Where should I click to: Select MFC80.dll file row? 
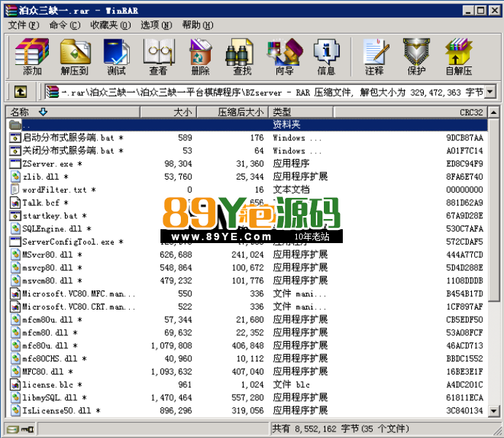(x=247, y=372)
